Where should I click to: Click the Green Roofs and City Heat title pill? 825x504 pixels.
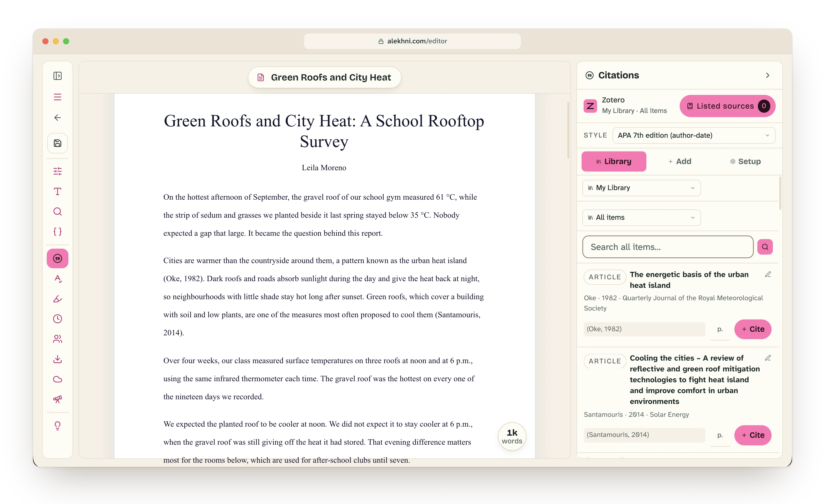[324, 78]
